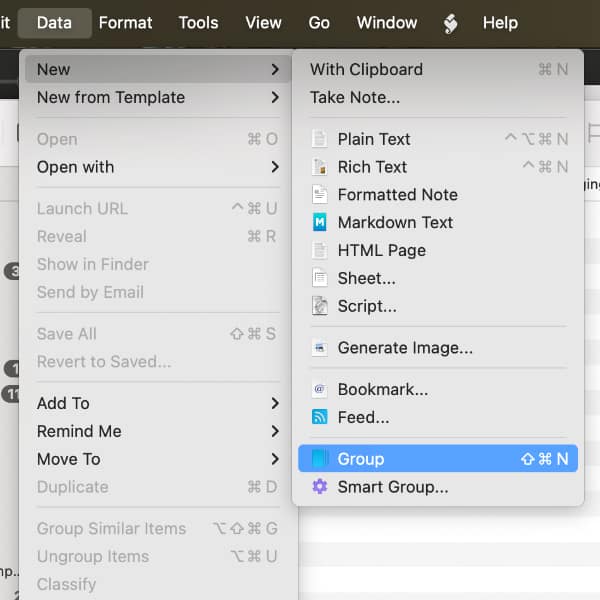
Task: Choose Group from the New submenu
Action: click(361, 459)
